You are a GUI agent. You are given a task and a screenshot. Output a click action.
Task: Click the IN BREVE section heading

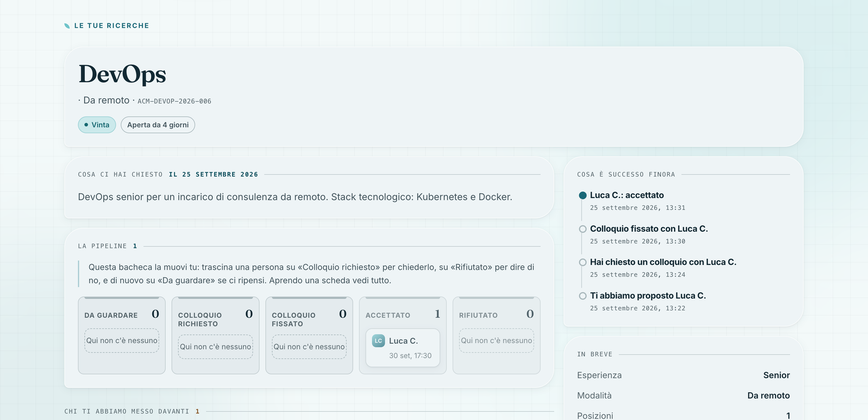[x=595, y=354]
